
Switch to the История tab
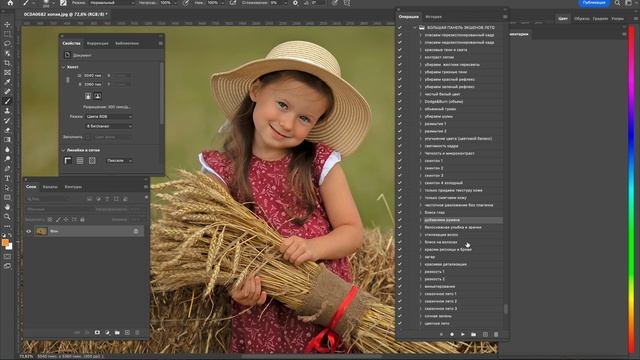tap(433, 17)
